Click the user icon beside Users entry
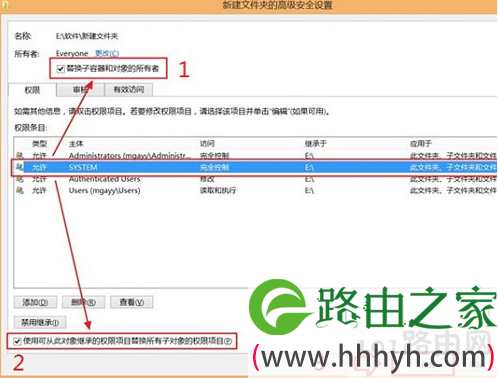 [20, 190]
